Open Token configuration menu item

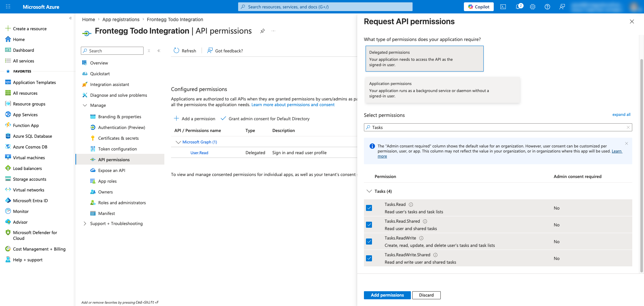(117, 149)
